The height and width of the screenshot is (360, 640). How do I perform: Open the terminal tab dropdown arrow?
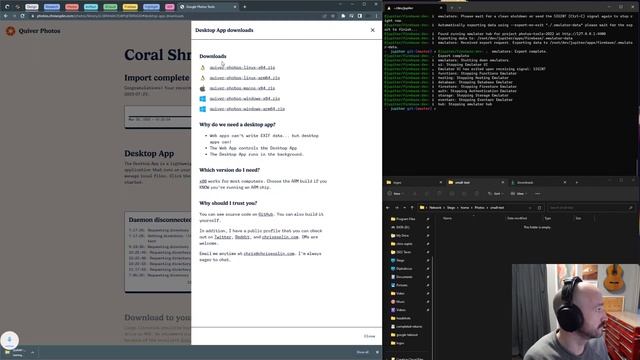tap(460, 8)
